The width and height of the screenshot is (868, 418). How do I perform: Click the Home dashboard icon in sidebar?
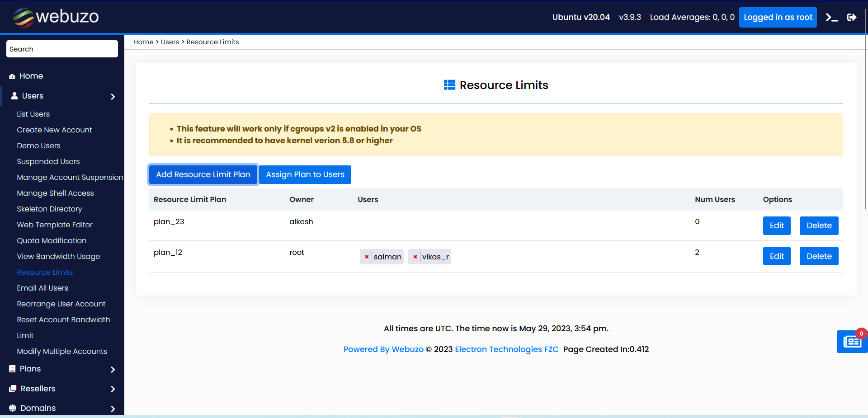tap(12, 76)
